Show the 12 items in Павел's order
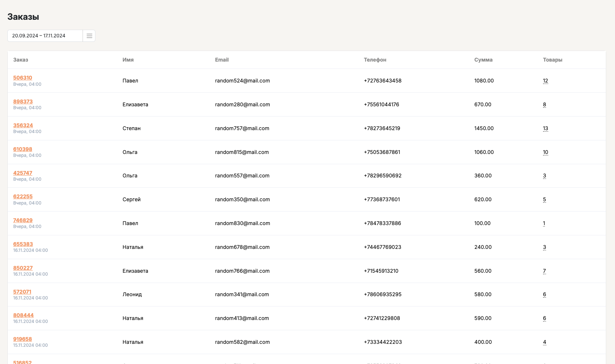 [545, 81]
